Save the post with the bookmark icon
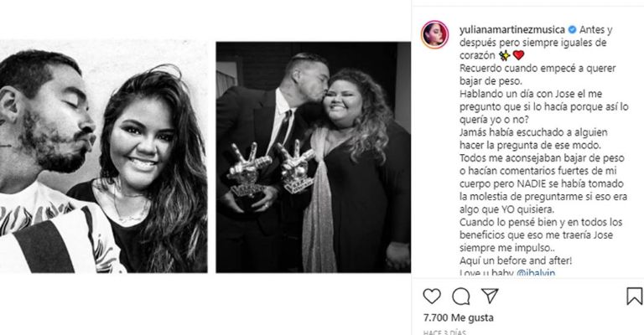Viewport: 644px width, 335px height. 634,296
